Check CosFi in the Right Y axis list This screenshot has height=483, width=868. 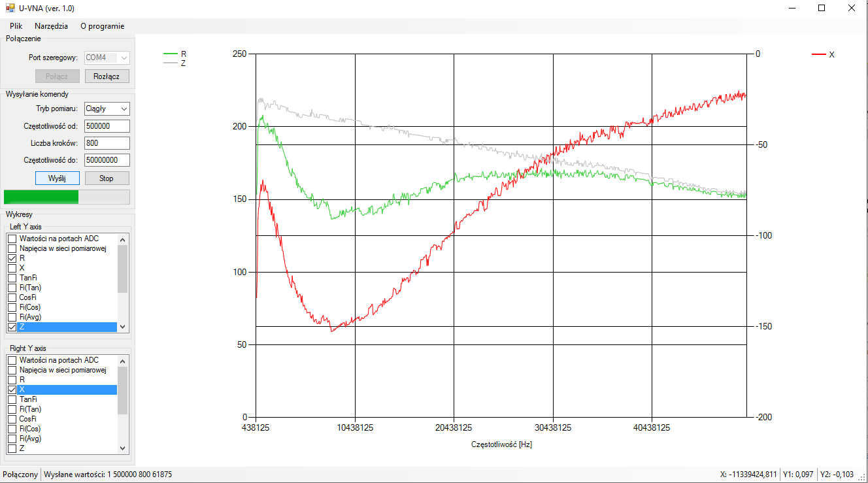point(12,419)
